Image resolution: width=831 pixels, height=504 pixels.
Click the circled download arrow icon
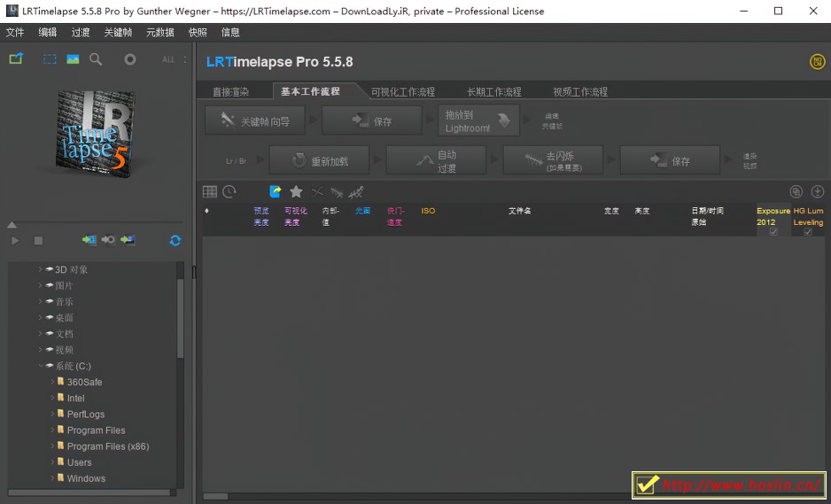pyautogui.click(x=817, y=191)
